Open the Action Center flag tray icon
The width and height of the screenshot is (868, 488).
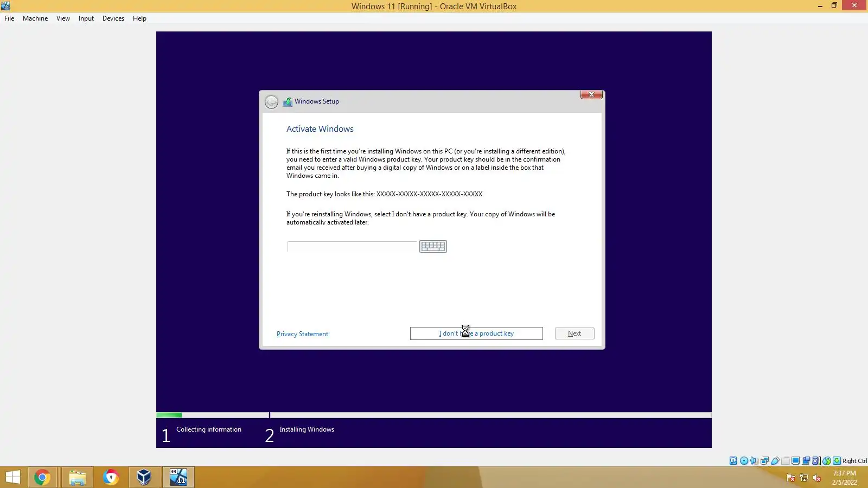(791, 478)
